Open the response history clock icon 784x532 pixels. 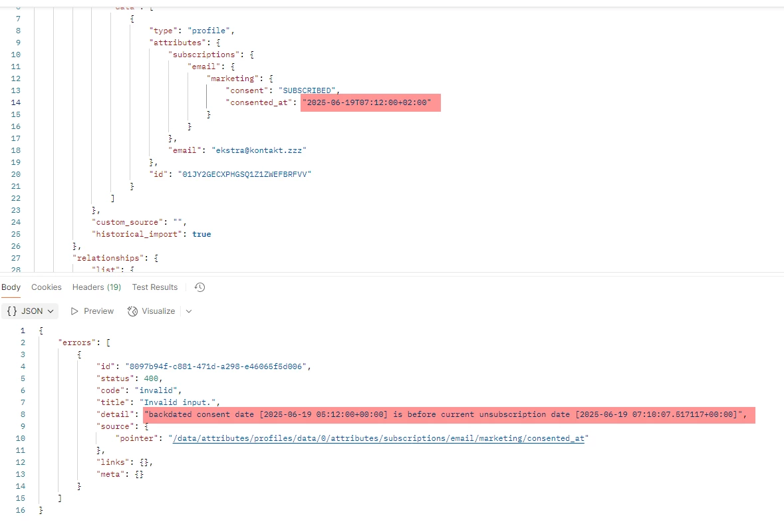pyautogui.click(x=199, y=287)
